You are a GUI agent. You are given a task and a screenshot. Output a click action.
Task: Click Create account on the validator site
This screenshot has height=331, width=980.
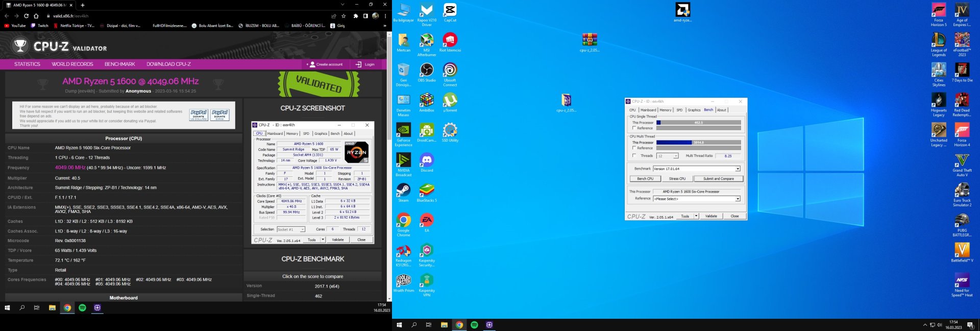pyautogui.click(x=326, y=64)
